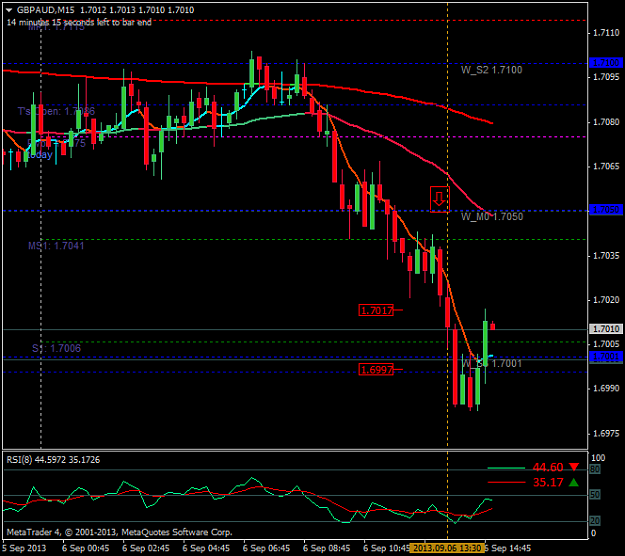Click the '6 Sep 08:45' time axis label
Viewport: 625px width, 556px height.
pyautogui.click(x=327, y=548)
